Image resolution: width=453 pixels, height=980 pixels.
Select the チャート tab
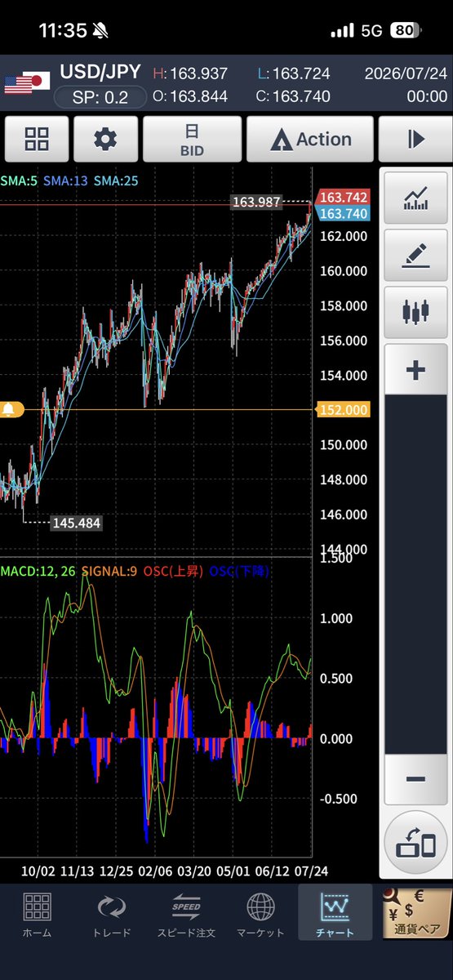[x=335, y=914]
